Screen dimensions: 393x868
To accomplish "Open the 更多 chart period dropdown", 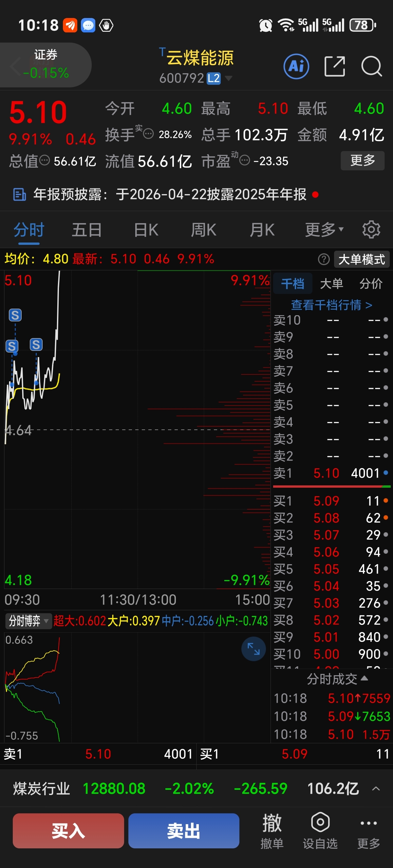I will tap(324, 230).
